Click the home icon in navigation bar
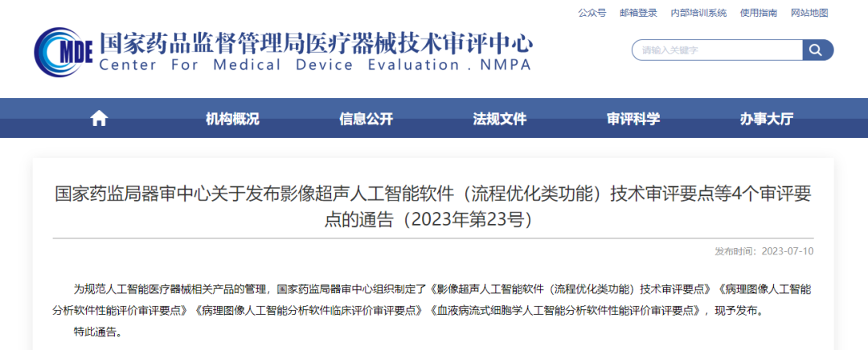The image size is (868, 350). point(99,119)
